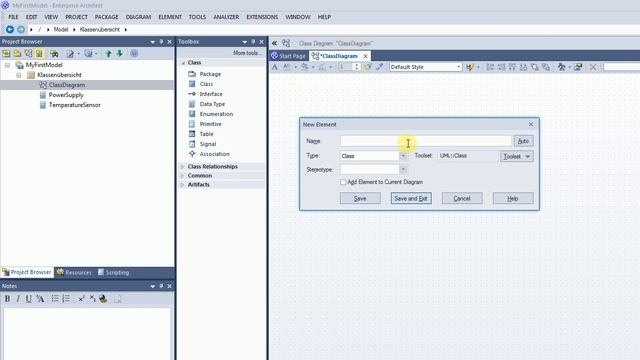Open the EXTENSIONS menu

click(x=262, y=17)
